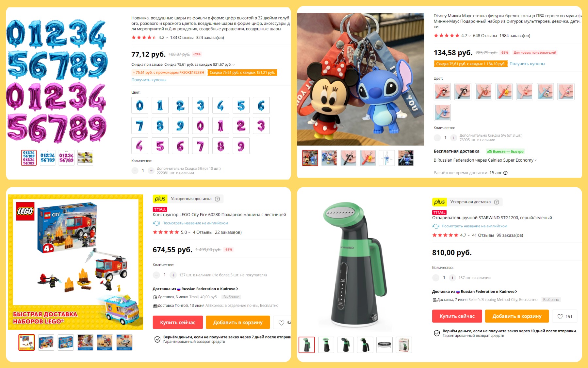Screen dimensions: 588x368
Task: Click info icon after delivery date 15 авг
Action: pyautogui.click(x=505, y=173)
